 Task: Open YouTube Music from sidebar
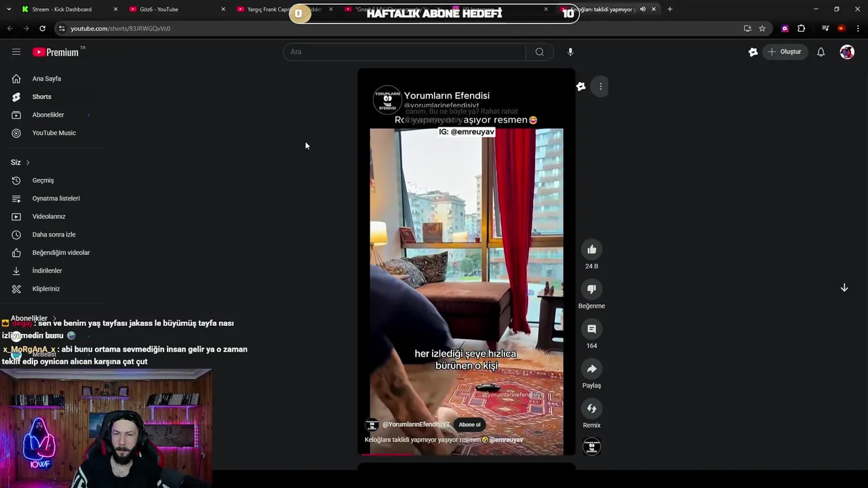point(53,133)
